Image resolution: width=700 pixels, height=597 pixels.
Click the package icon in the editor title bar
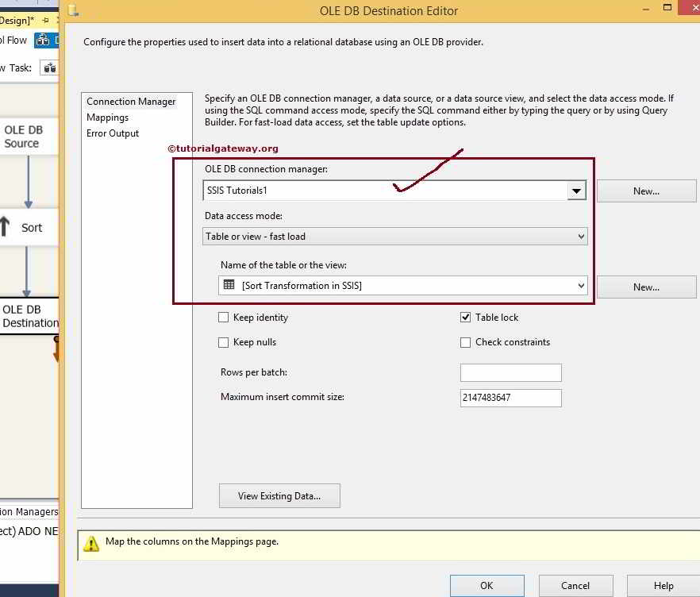click(x=72, y=10)
